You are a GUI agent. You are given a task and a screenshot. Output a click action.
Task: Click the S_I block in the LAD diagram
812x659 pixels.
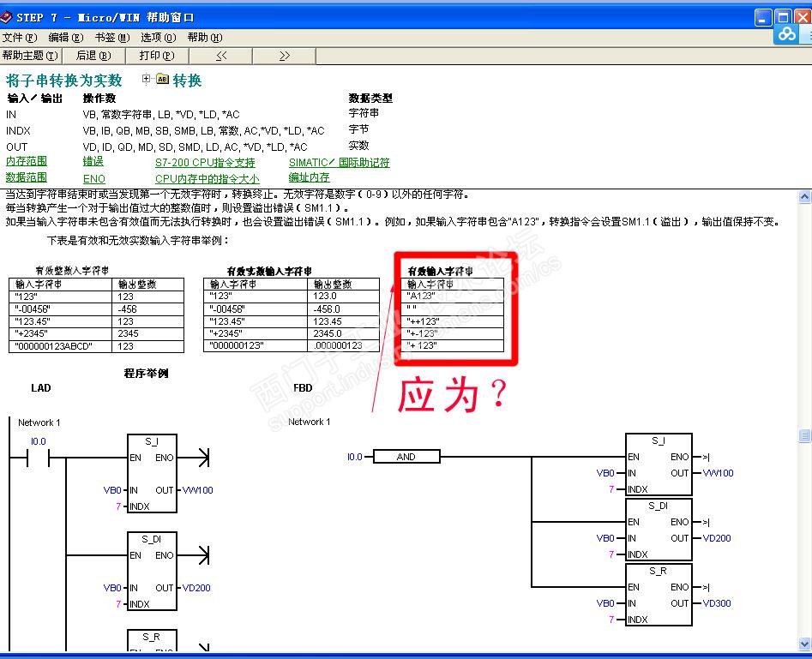point(153,473)
